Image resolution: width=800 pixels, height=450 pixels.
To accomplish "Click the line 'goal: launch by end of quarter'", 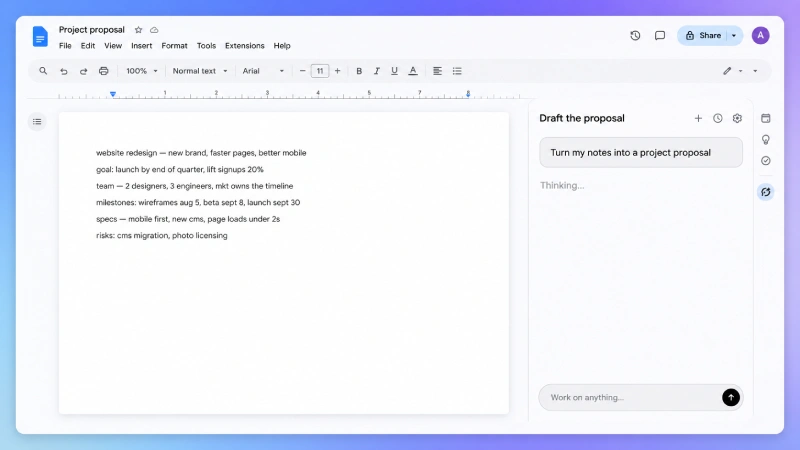I will pyautogui.click(x=180, y=169).
